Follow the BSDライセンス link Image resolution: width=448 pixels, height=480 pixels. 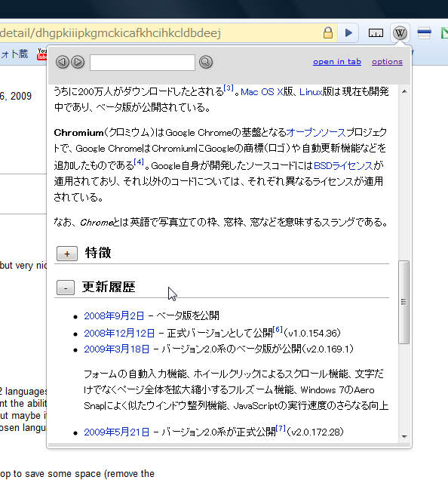pyautogui.click(x=343, y=165)
